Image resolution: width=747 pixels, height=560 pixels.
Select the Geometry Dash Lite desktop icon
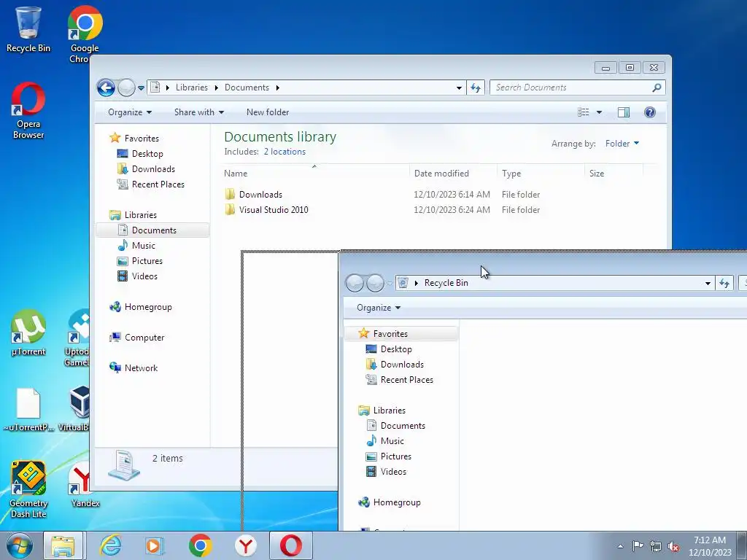28,490
